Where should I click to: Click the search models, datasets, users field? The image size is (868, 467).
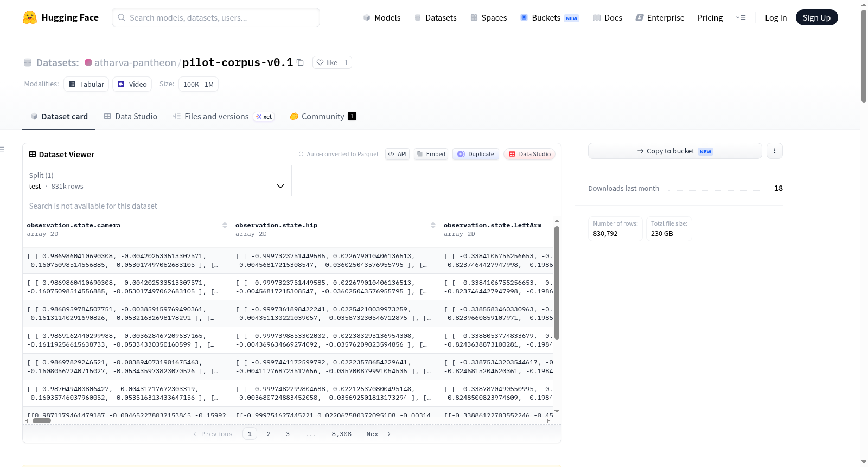[x=216, y=17]
